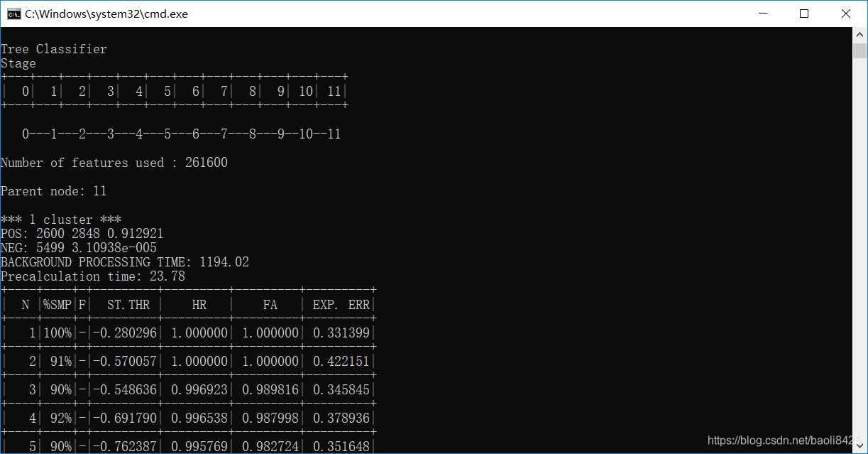Click the scrollbar up arrow
The height and width of the screenshot is (454, 868).
point(860,34)
